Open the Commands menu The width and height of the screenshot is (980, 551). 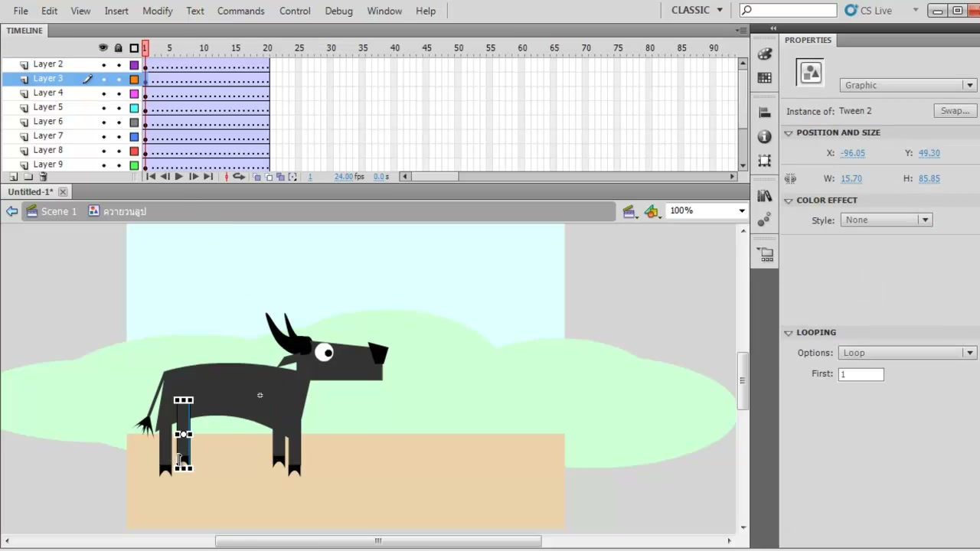(x=240, y=11)
